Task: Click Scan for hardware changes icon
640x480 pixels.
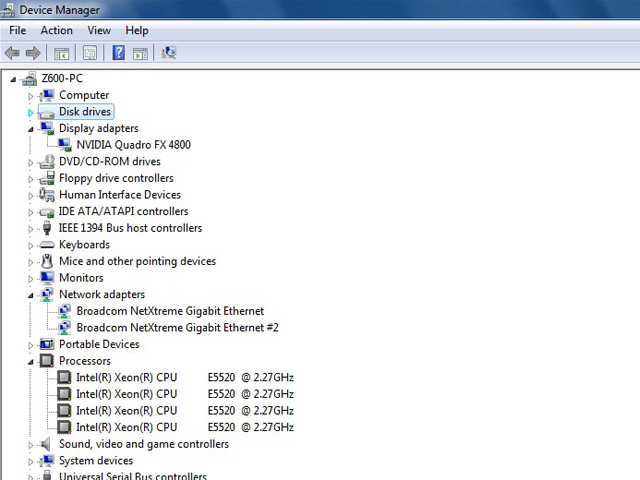Action: (x=169, y=53)
